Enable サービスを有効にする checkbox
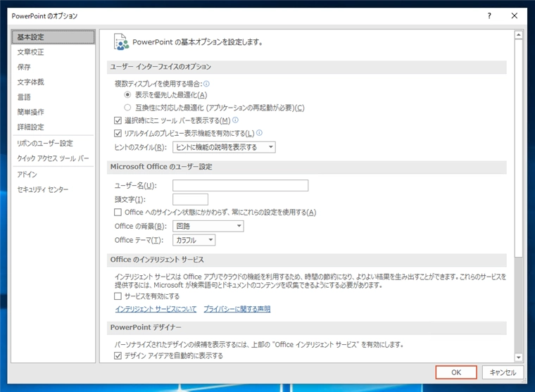Image resolution: width=535 pixels, height=392 pixels. [118, 296]
